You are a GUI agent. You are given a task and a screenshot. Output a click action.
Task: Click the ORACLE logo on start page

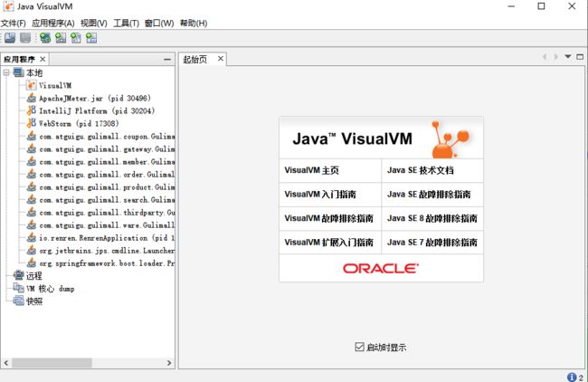[x=381, y=268]
